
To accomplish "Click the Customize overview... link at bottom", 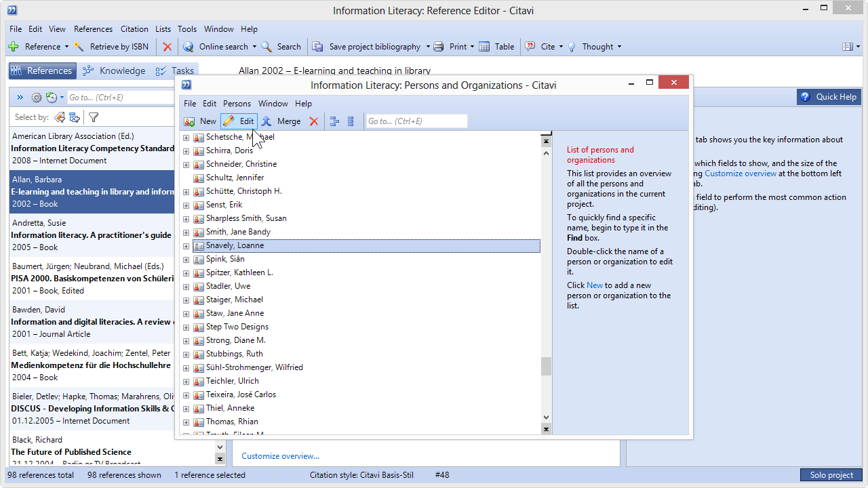I will point(280,456).
